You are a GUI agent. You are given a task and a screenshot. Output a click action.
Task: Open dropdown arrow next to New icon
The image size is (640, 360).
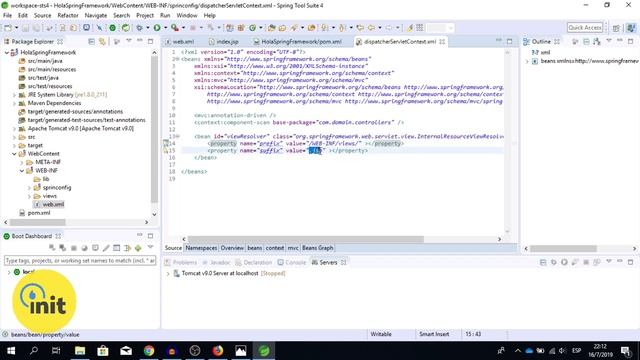(16, 28)
